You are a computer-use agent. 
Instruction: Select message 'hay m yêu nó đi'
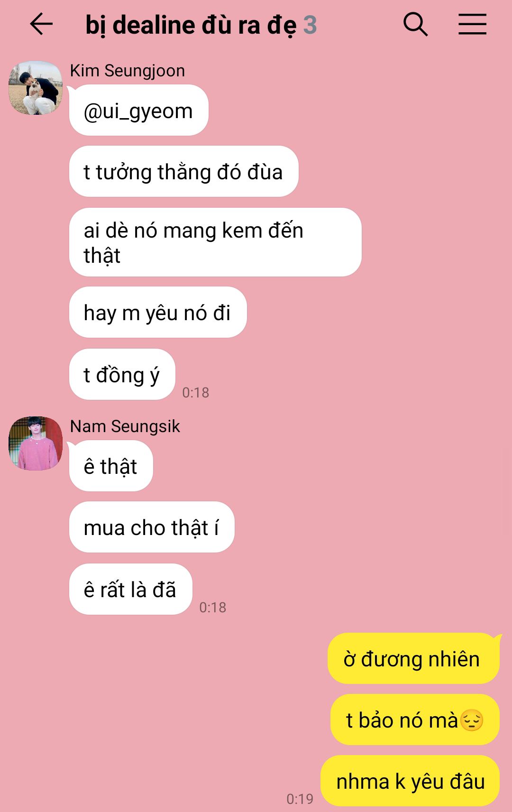158,312
